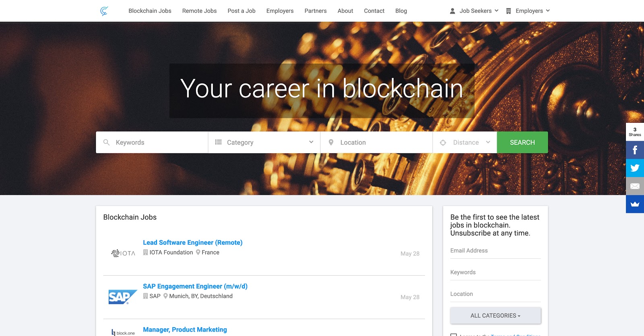Image resolution: width=644 pixels, height=336 pixels.
Task: Open the Partners page
Action: pos(316,11)
